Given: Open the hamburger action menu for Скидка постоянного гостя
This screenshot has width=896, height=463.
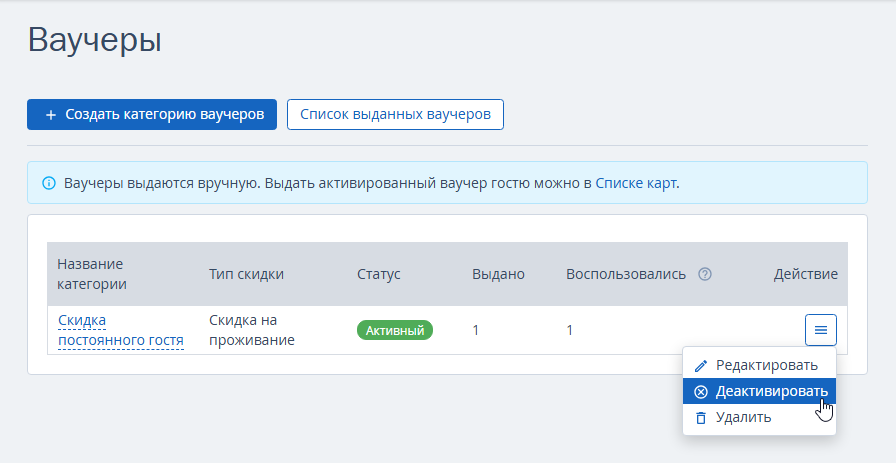Looking at the screenshot, I should [x=821, y=330].
